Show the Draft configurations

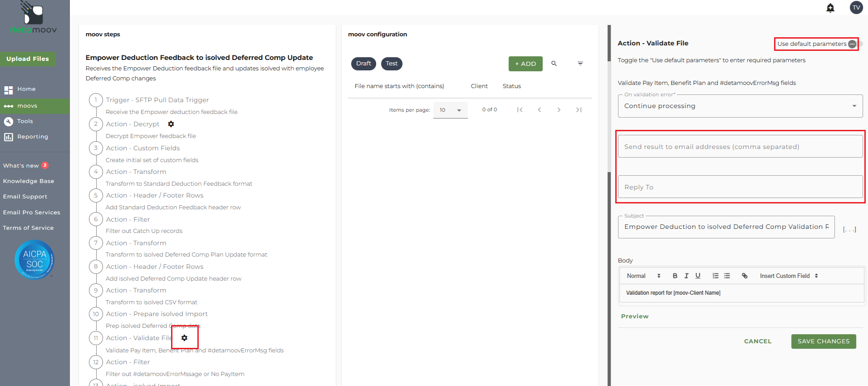[x=363, y=64]
